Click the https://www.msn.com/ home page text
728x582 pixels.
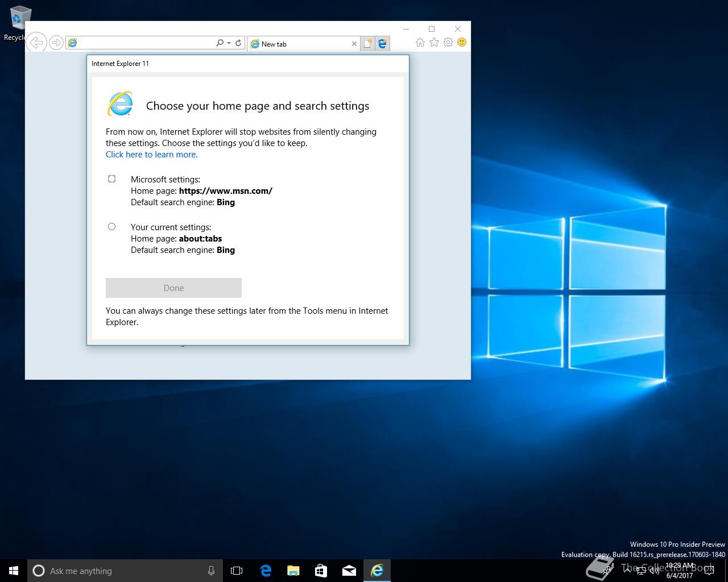[225, 191]
